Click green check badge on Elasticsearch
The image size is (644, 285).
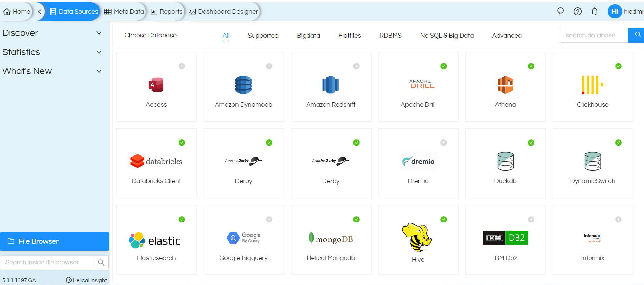coord(182,219)
